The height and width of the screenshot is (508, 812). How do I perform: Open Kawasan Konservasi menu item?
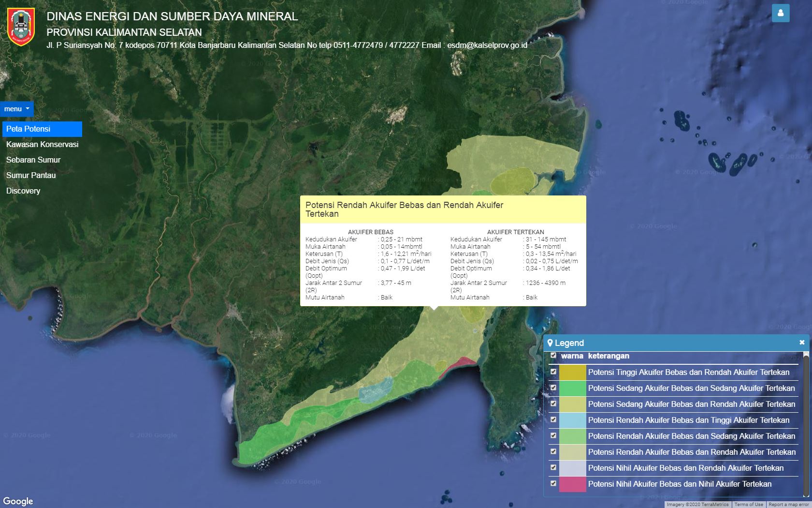42,145
